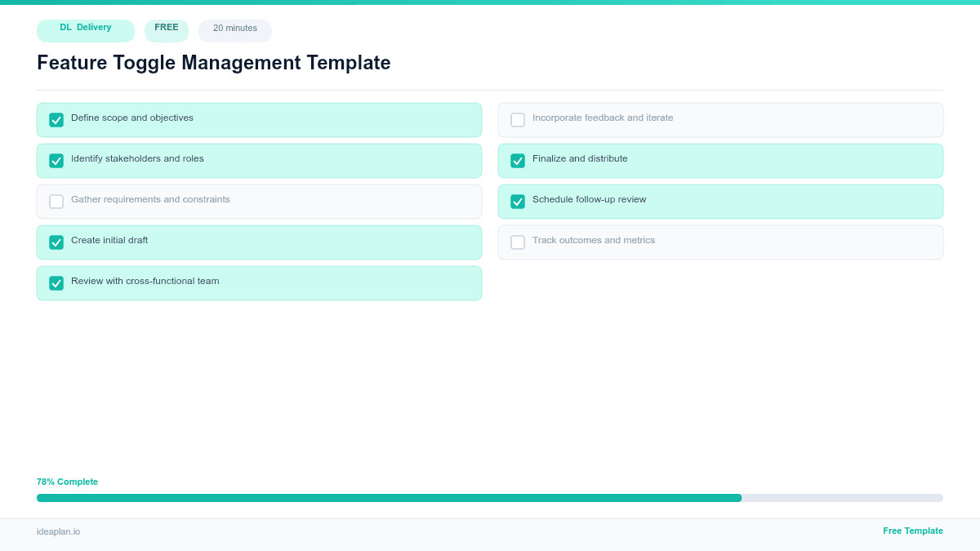Uncheck the "Define scope and objectives" checkbox
The image size is (980, 551).
coord(56,119)
